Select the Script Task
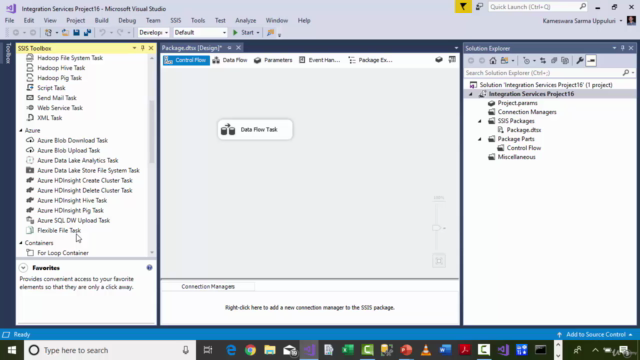The height and width of the screenshot is (360, 640). tap(51, 88)
